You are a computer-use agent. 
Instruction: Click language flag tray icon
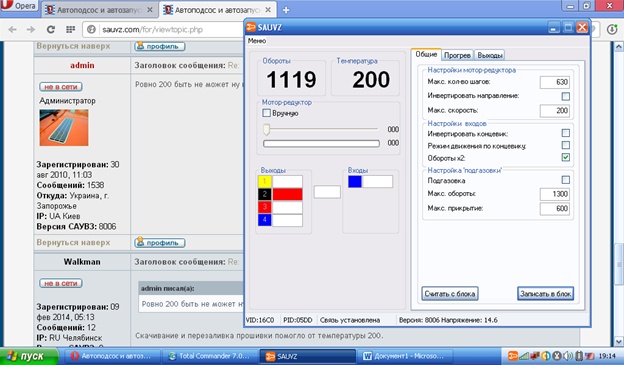click(x=589, y=355)
